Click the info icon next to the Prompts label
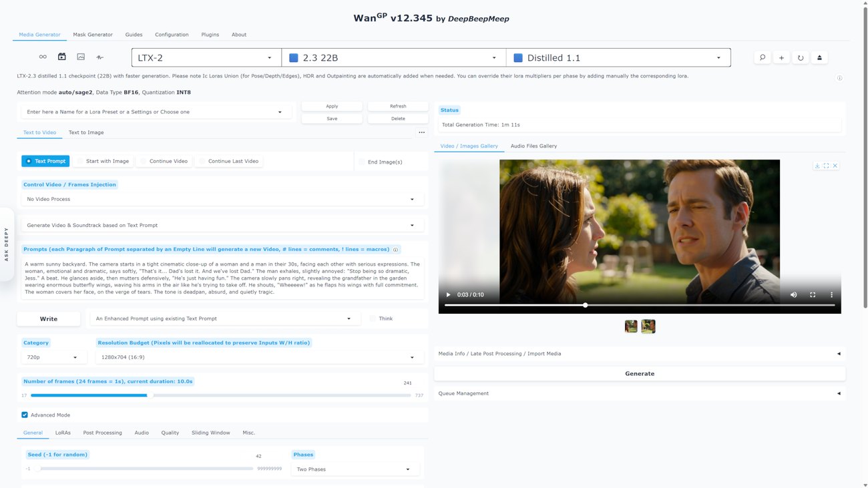 (396, 250)
